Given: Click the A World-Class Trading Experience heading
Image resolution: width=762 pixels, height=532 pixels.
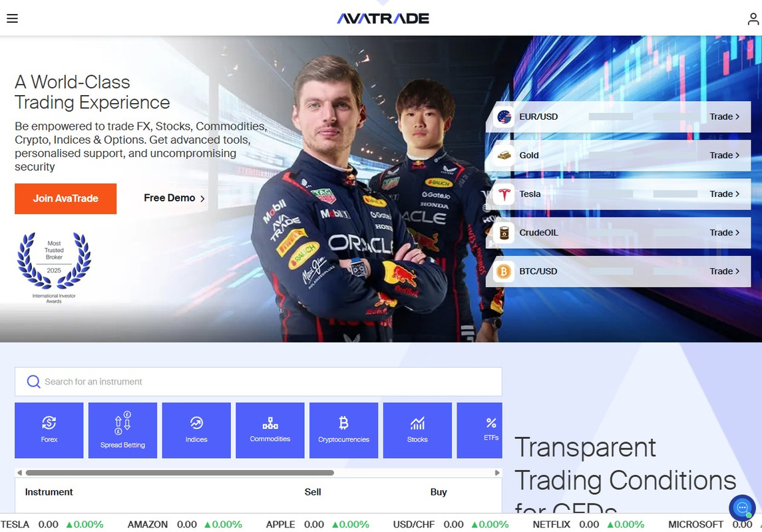Looking at the screenshot, I should pos(93,92).
